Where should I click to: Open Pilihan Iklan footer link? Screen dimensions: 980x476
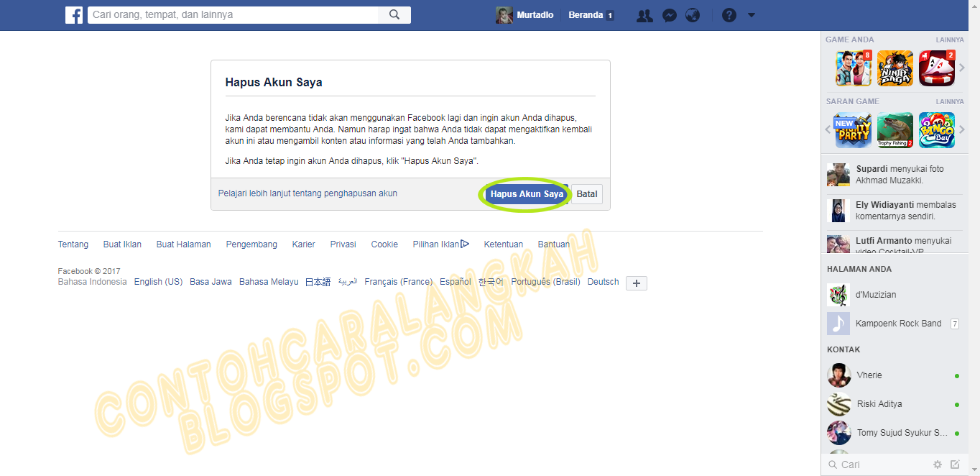click(441, 244)
